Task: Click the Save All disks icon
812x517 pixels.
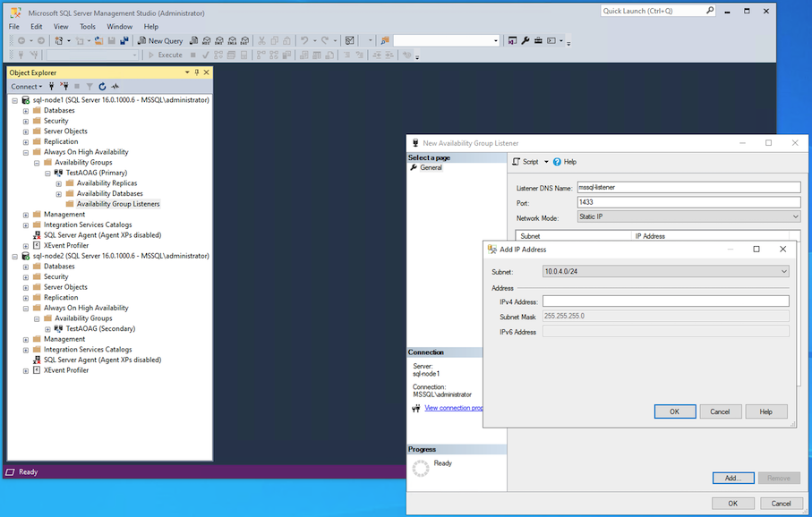Action: (124, 41)
